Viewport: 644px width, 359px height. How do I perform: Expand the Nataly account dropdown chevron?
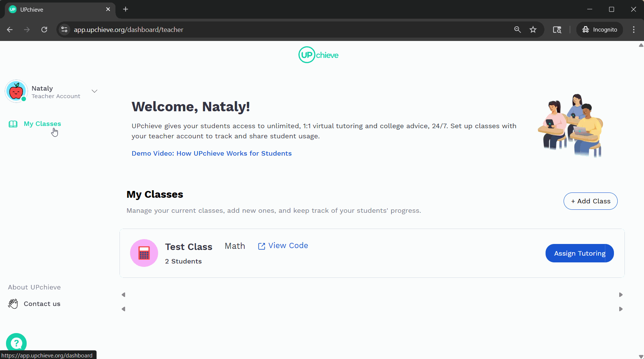tap(95, 91)
